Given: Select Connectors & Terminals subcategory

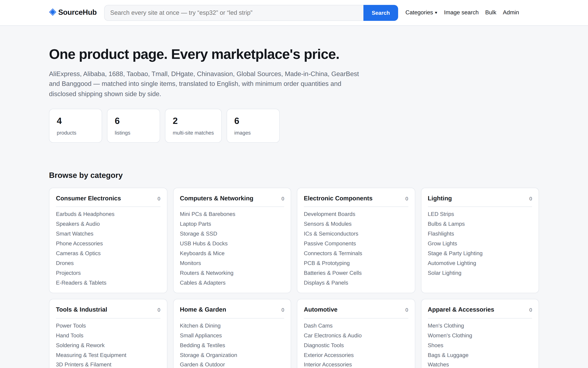Looking at the screenshot, I should [x=333, y=253].
